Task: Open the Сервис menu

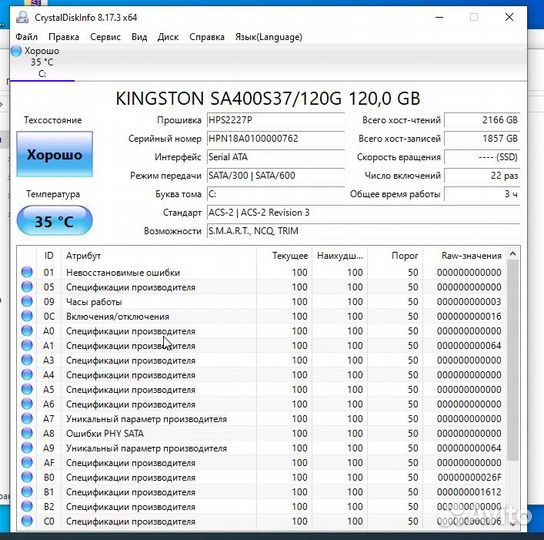Action: point(105,37)
